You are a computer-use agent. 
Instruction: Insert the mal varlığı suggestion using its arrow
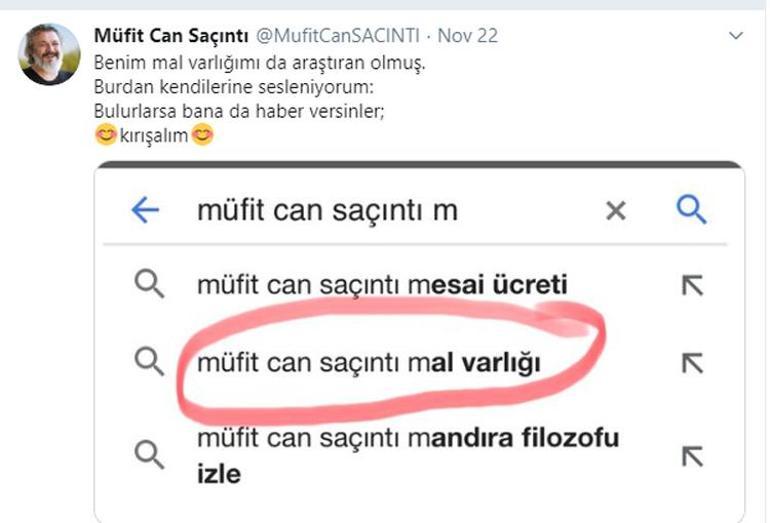pyautogui.click(x=692, y=362)
